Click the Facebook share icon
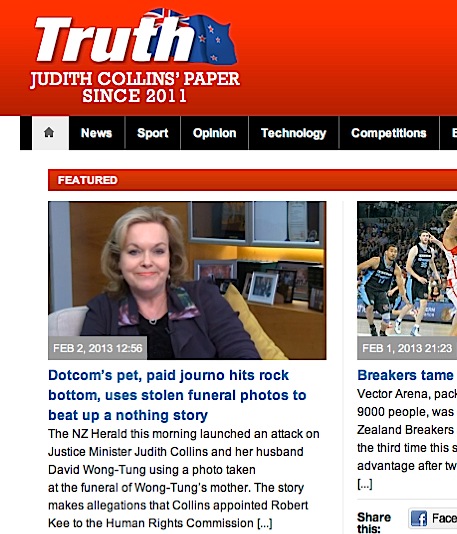Image resolution: width=457 pixels, height=534 pixels. (419, 519)
